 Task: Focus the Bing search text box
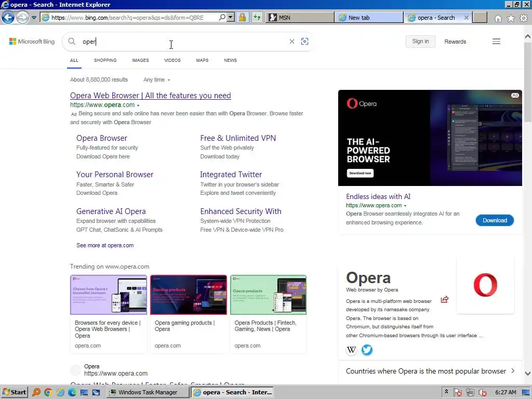(x=183, y=42)
